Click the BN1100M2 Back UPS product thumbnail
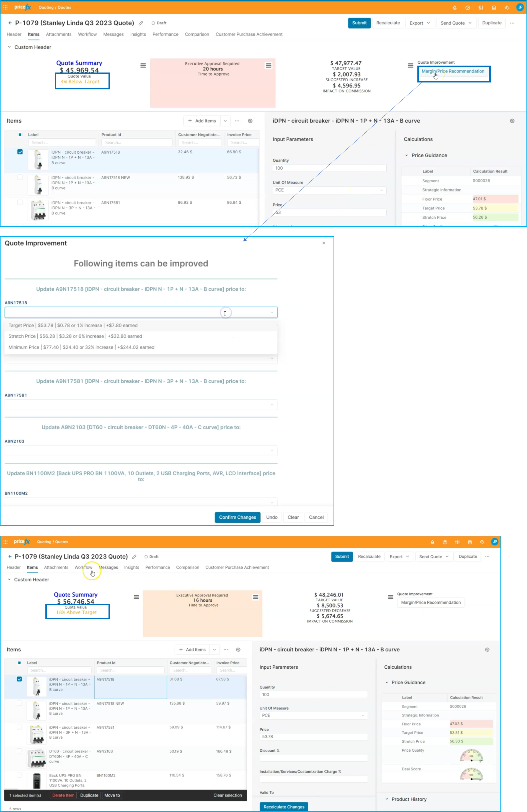Viewport: 527px width, 812px height. click(x=37, y=780)
